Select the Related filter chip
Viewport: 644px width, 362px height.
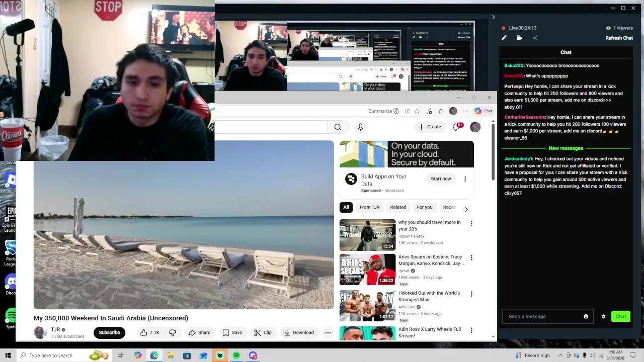(x=398, y=207)
